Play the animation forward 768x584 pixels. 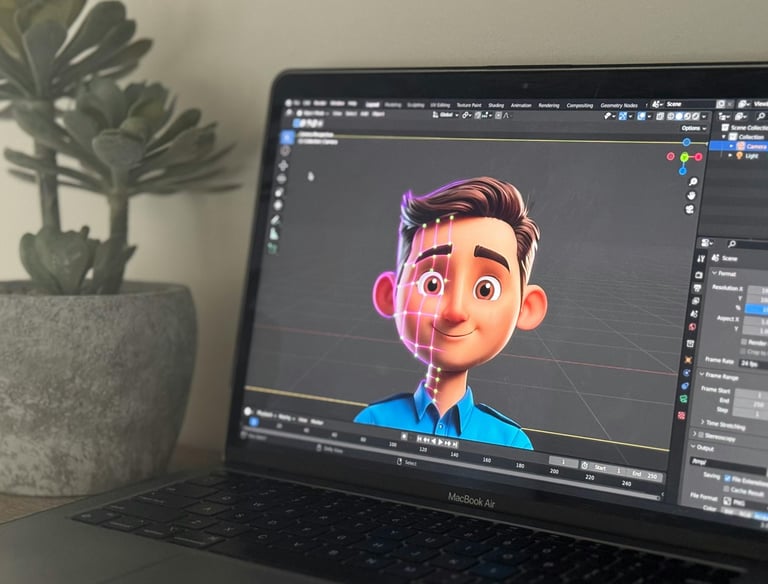pyautogui.click(x=440, y=442)
